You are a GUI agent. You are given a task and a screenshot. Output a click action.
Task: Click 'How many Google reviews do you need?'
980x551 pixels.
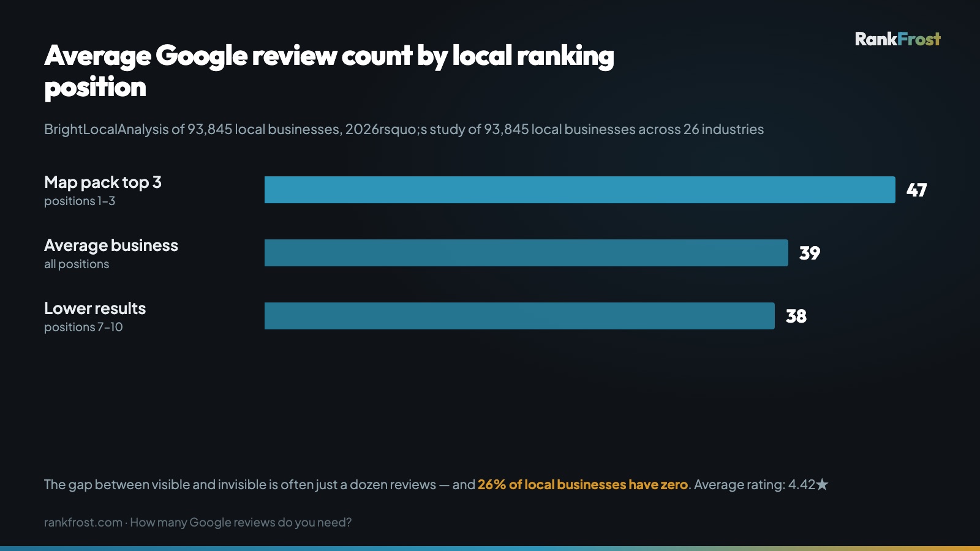point(241,522)
